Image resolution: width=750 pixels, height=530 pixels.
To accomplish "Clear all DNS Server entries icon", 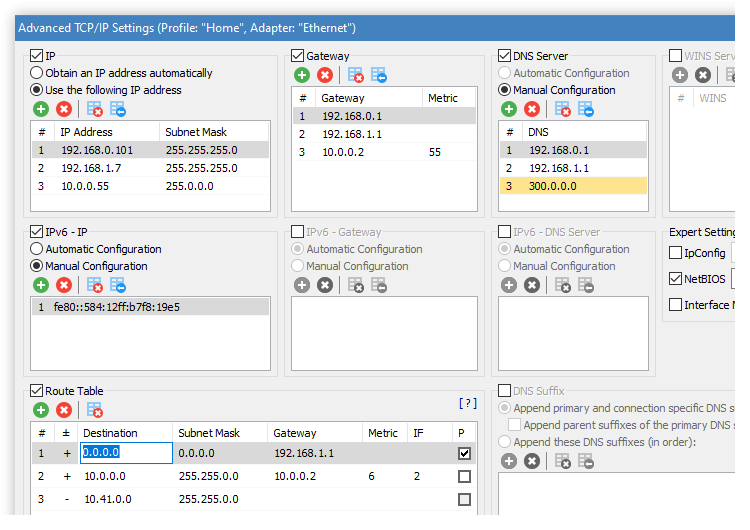I will (563, 110).
